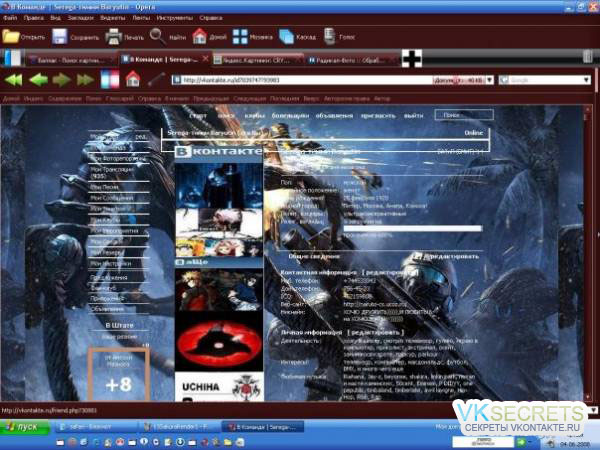Click the Каскад cascade windows icon
Image resolution: width=600 pixels, height=450 pixels.
(x=286, y=37)
